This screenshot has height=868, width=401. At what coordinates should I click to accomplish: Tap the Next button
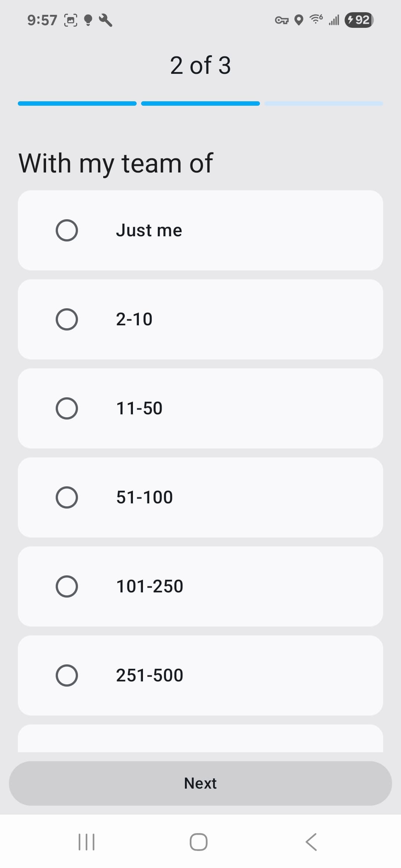point(200,783)
